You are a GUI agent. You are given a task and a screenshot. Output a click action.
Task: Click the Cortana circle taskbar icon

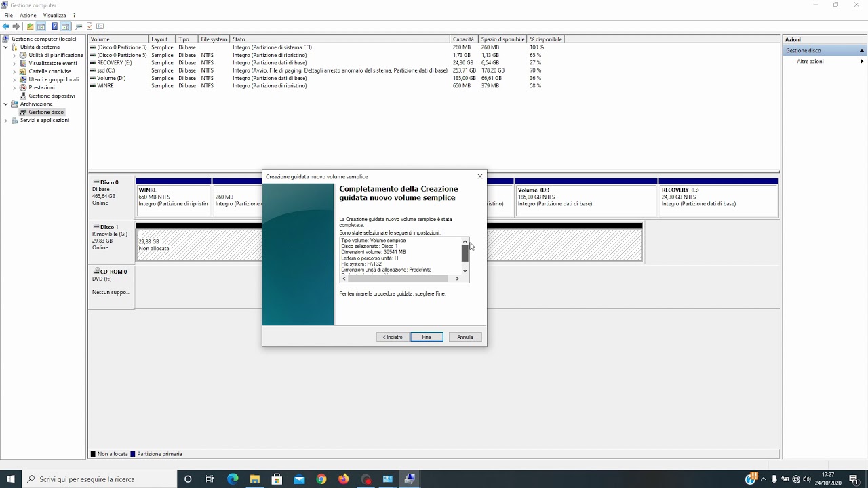pos(188,479)
